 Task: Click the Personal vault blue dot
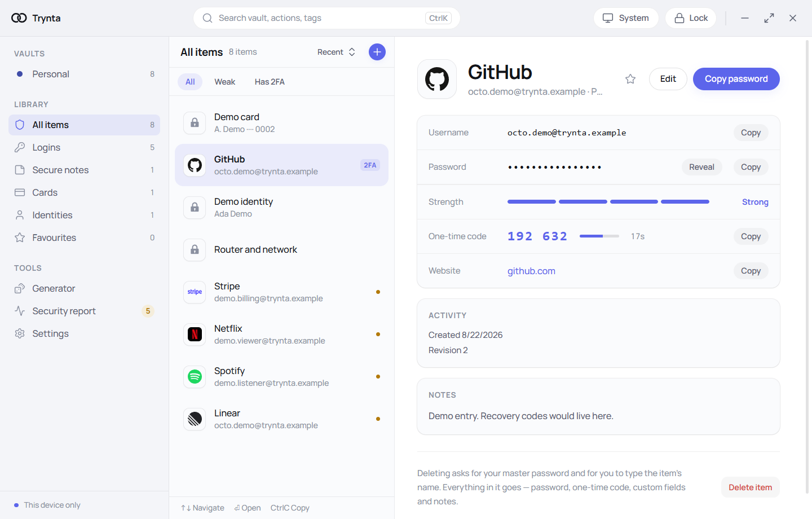click(20, 74)
